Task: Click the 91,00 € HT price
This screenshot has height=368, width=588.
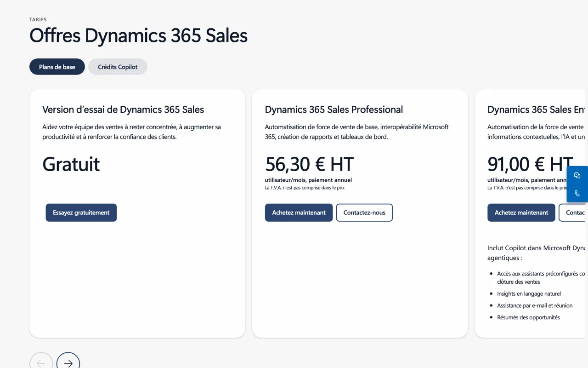Action: coord(530,164)
